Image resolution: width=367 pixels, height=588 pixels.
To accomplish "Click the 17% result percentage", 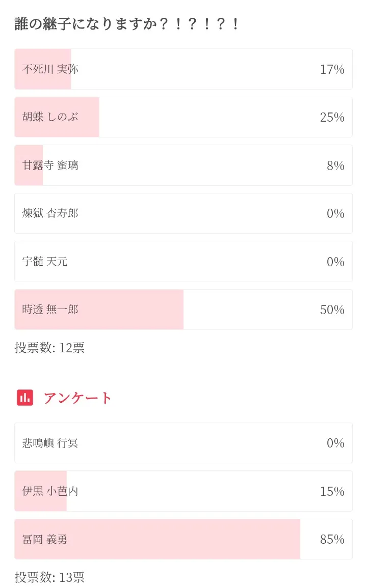I will [332, 69].
